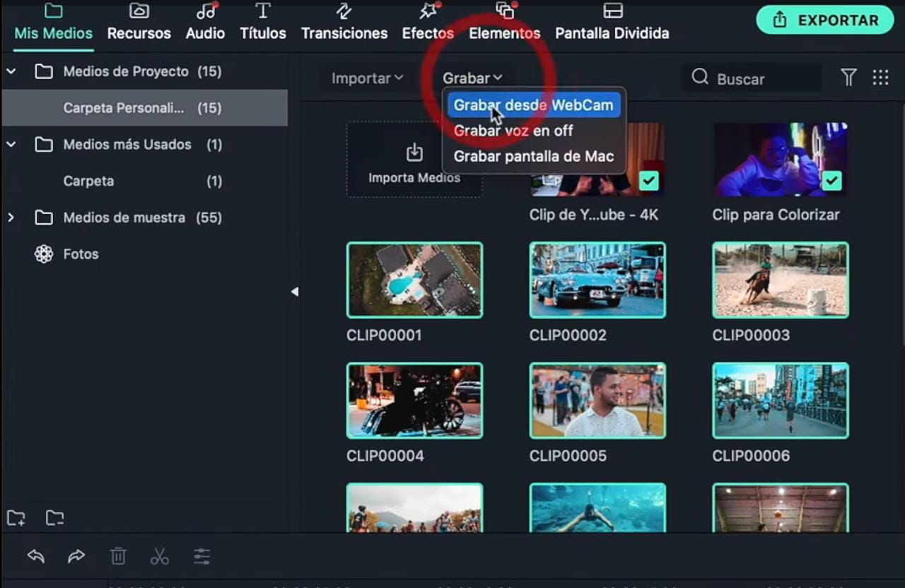Viewport: 905px width, 588px height.
Task: Select the CLIP00001 thumbnail
Action: 414,280
